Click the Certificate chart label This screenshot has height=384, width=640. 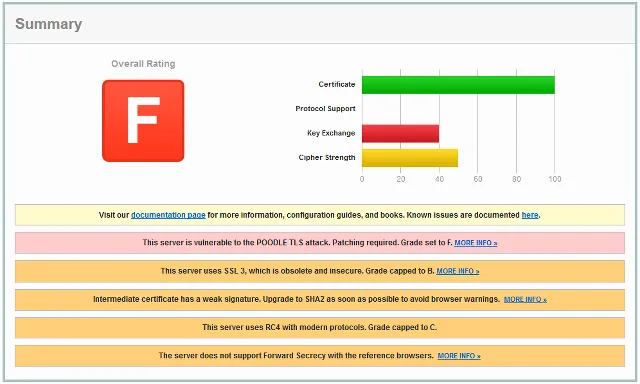coord(337,84)
